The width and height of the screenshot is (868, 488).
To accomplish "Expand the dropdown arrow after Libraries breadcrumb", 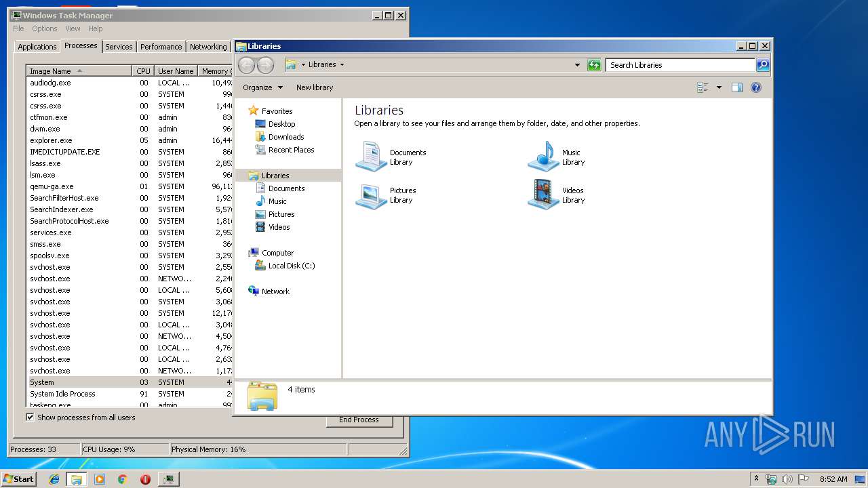I will point(342,65).
